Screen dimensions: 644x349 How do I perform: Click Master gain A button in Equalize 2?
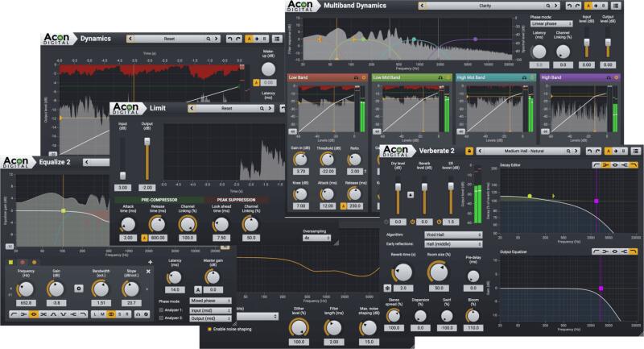pyautogui.click(x=198, y=289)
